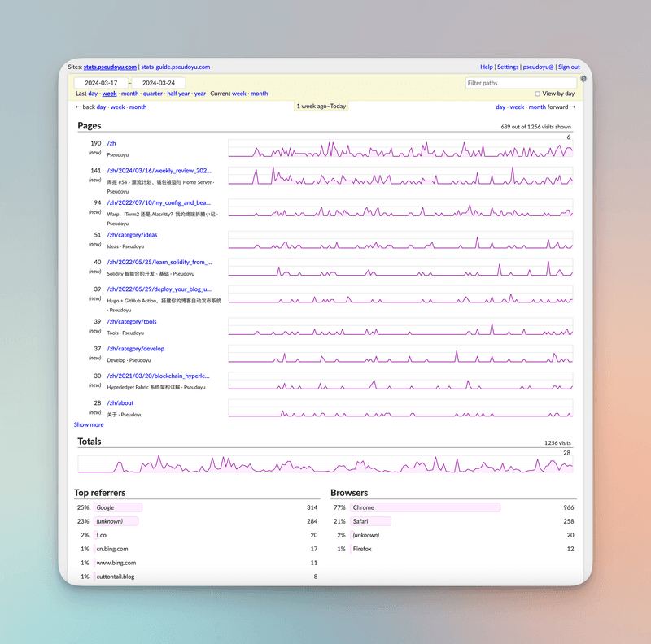
Task: Open the /zh/category/ideas page path
Action: tap(132, 235)
